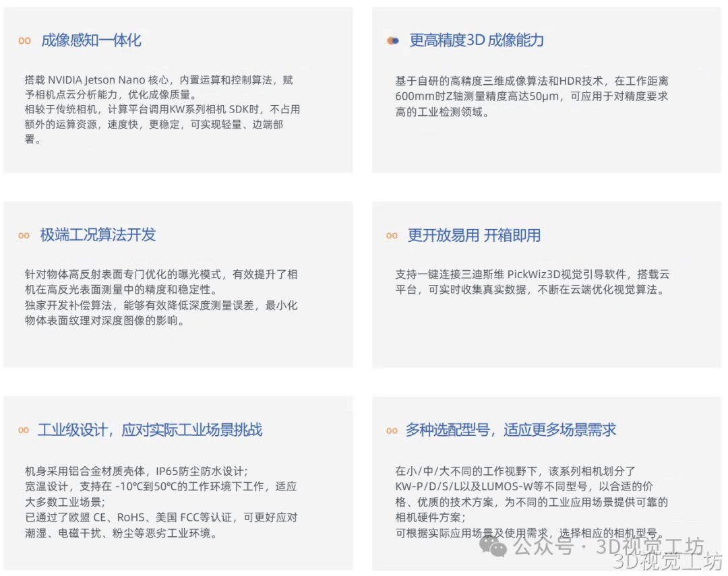This screenshot has height=576, width=728.
Task: Toggle the dual-dot marker beside 更开放易用
Action: 392,235
